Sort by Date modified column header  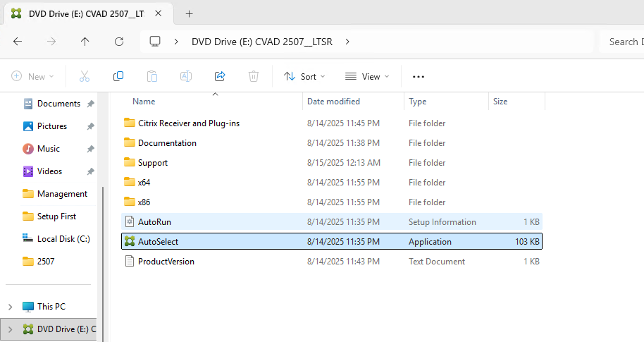333,102
